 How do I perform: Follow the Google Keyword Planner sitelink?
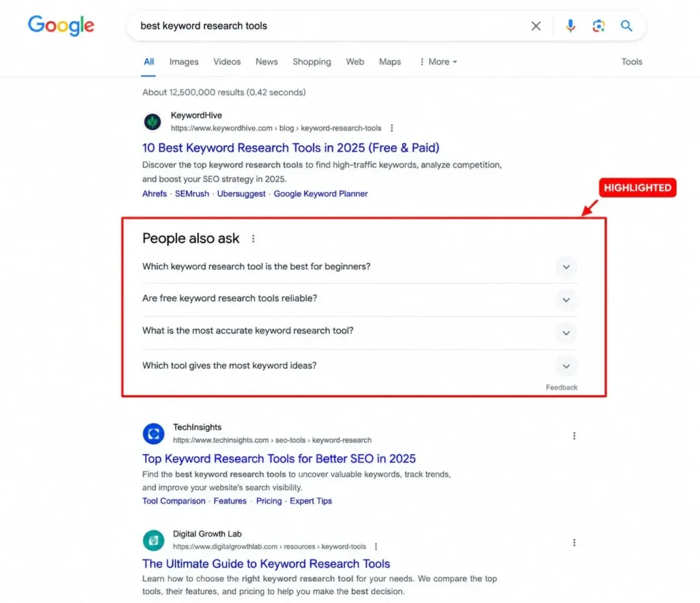coord(321,193)
